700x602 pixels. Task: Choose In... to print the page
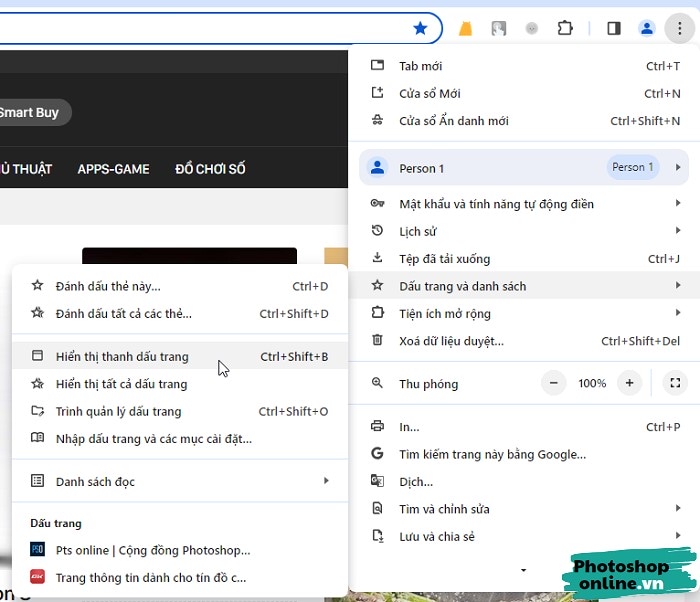[524, 426]
